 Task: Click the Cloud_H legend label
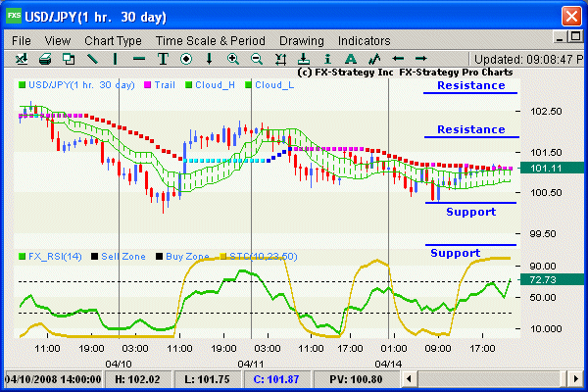tap(215, 85)
